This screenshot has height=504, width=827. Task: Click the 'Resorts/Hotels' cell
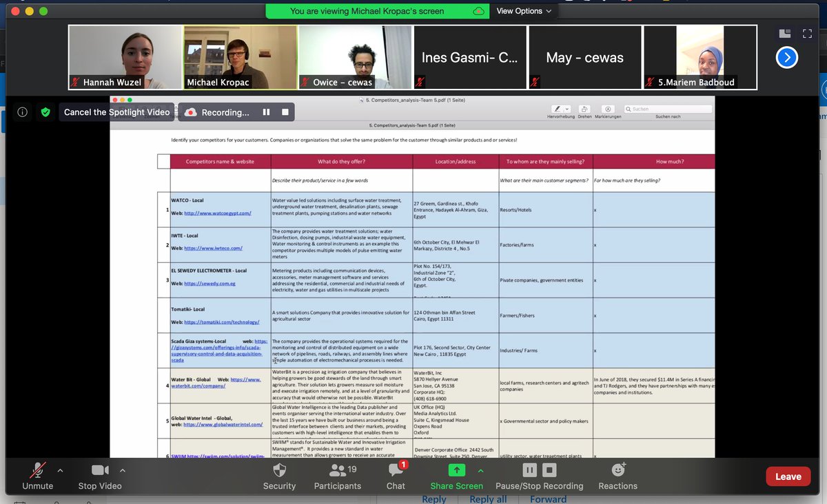545,209
